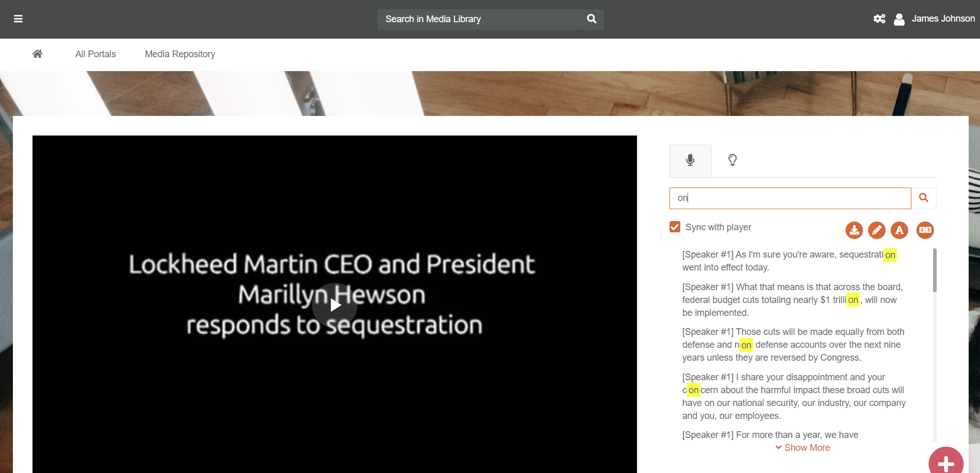Open the translate captions icon
Viewport: 980px width, 473px height.
pyautogui.click(x=925, y=230)
